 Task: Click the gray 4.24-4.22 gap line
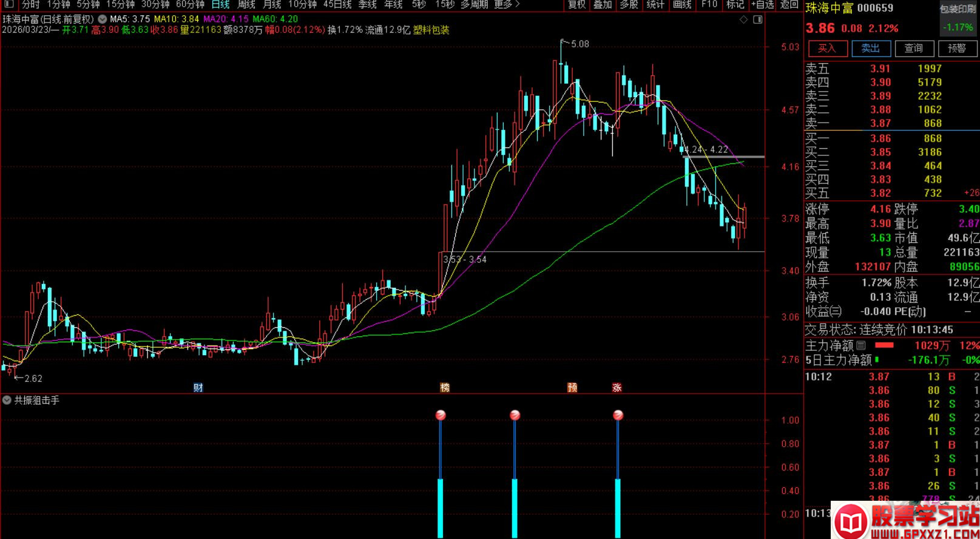pos(724,157)
